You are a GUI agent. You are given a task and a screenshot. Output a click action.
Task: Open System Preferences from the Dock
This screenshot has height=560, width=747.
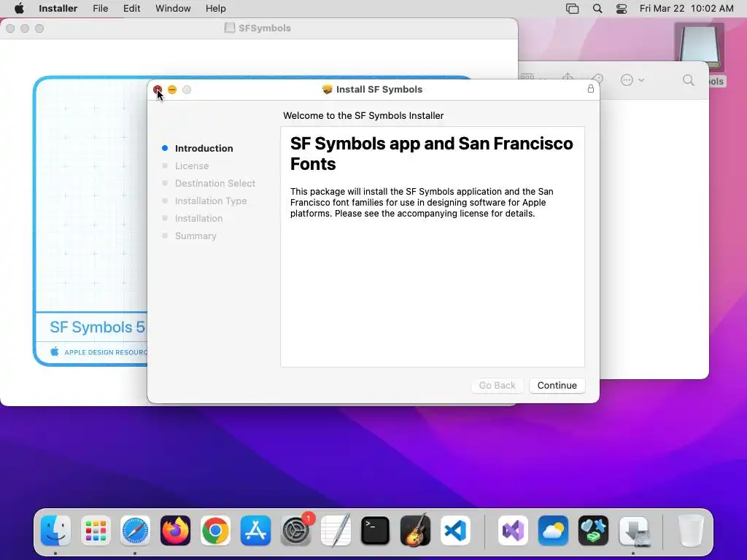[x=295, y=530]
